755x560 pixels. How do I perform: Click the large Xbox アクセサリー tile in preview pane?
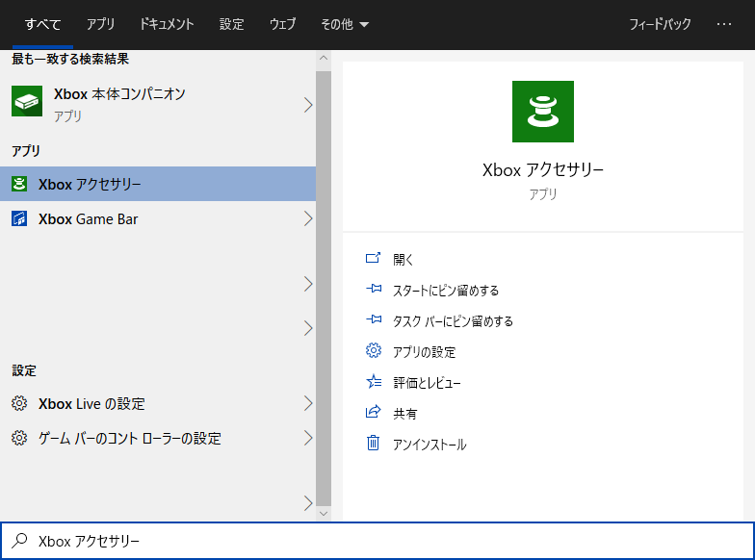543,112
